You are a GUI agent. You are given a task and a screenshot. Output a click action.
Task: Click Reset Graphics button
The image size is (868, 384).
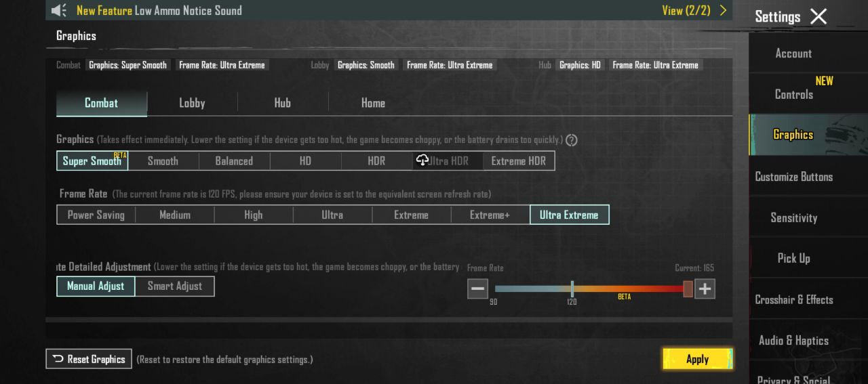[x=89, y=359]
